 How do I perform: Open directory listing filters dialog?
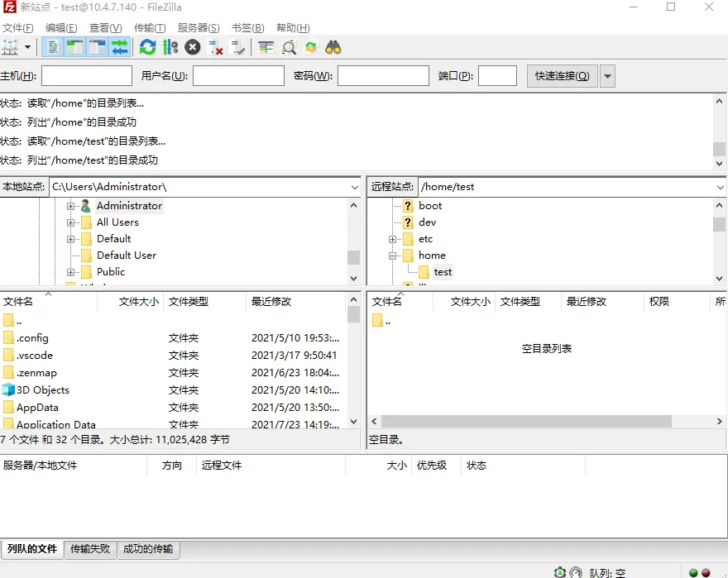tap(266, 47)
